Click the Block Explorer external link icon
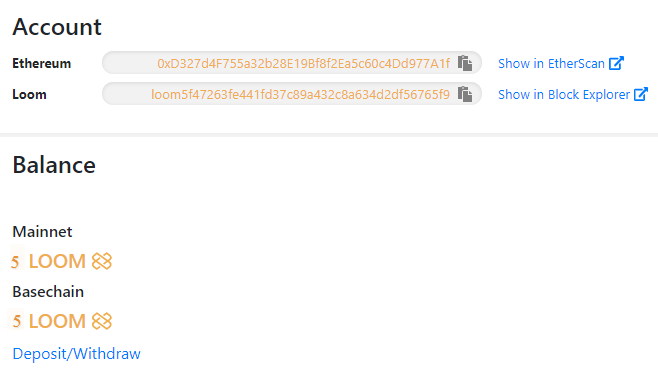This screenshot has height=384, width=658. [641, 94]
